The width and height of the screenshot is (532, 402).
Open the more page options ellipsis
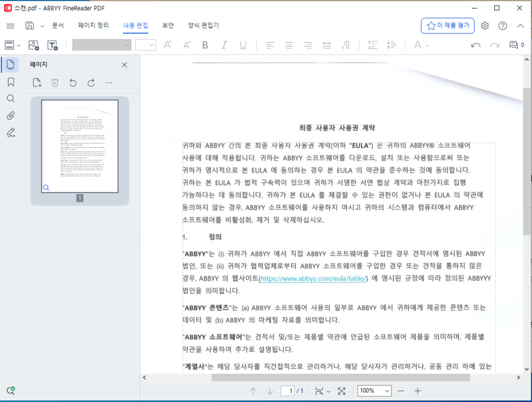[x=109, y=83]
